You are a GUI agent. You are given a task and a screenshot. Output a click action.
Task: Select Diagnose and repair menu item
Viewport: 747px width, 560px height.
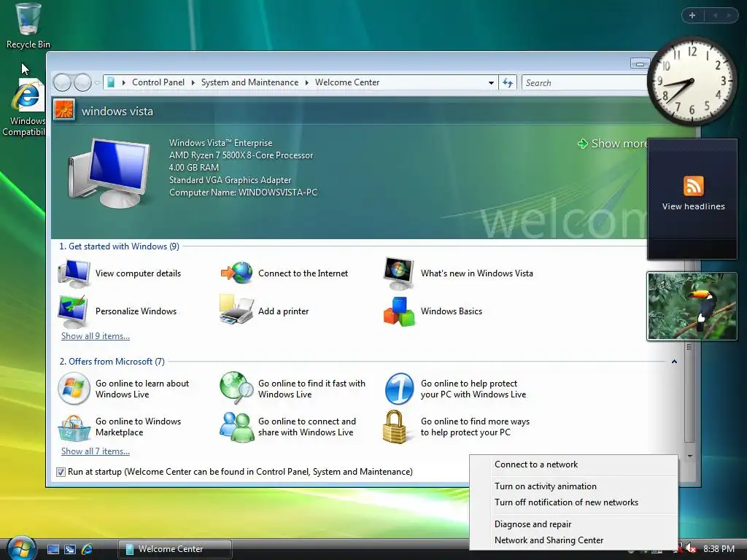click(x=573, y=524)
